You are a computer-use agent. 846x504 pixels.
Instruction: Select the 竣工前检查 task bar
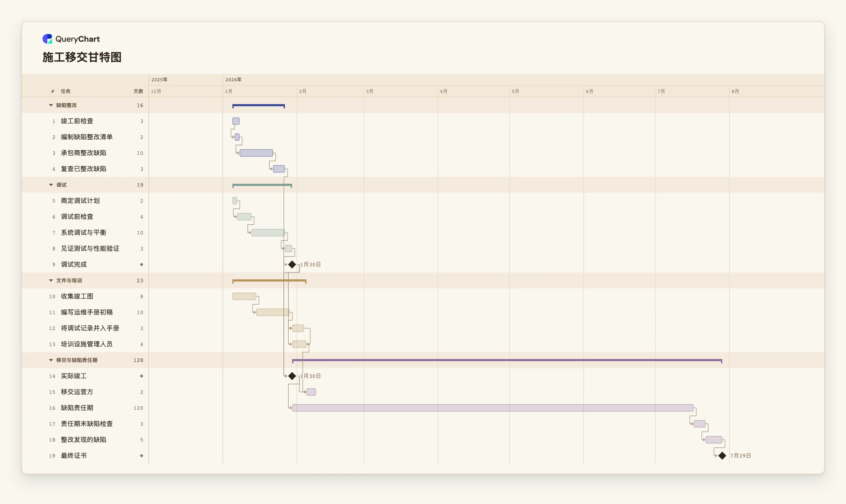coord(236,121)
